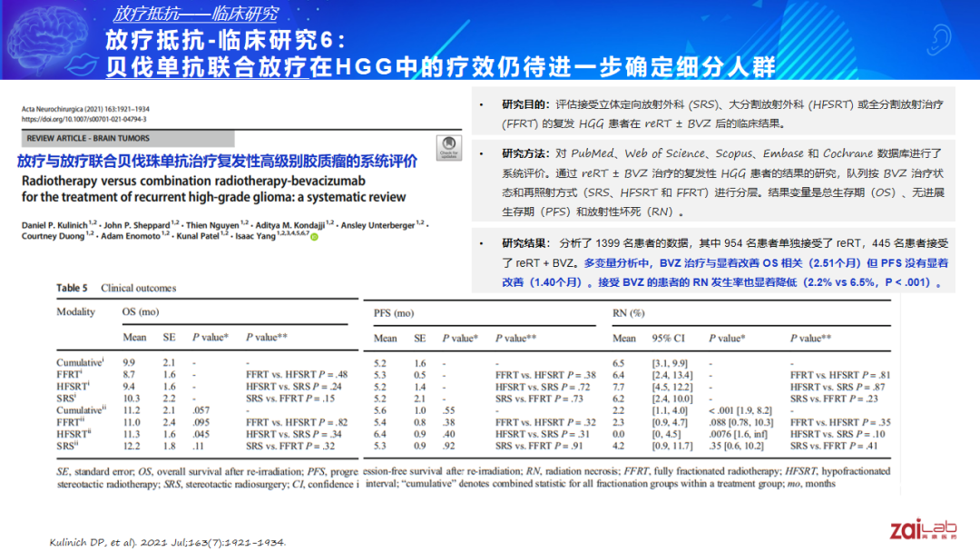This screenshot has width=980, height=552.
Task: Click the Check for updates badge icon
Action: pyautogui.click(x=449, y=148)
